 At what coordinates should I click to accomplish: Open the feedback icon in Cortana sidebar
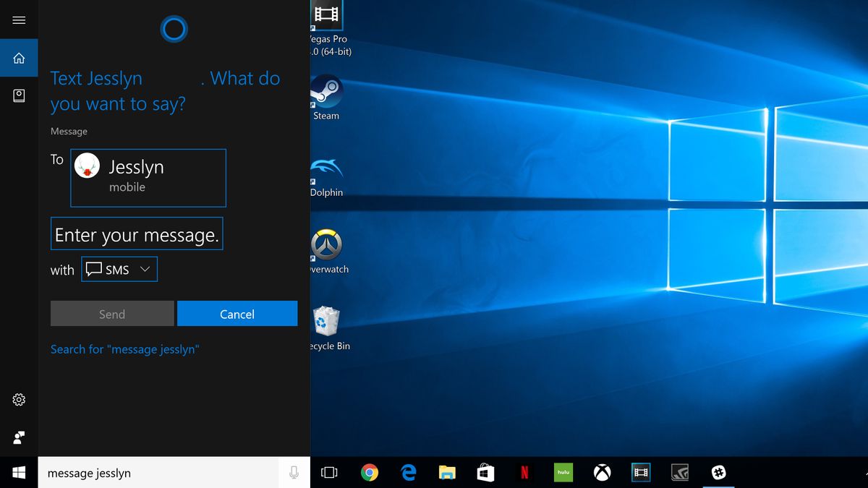tap(19, 437)
